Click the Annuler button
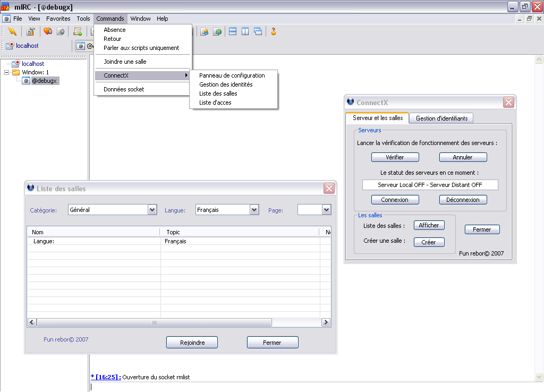This screenshot has height=392, width=544. (463, 157)
